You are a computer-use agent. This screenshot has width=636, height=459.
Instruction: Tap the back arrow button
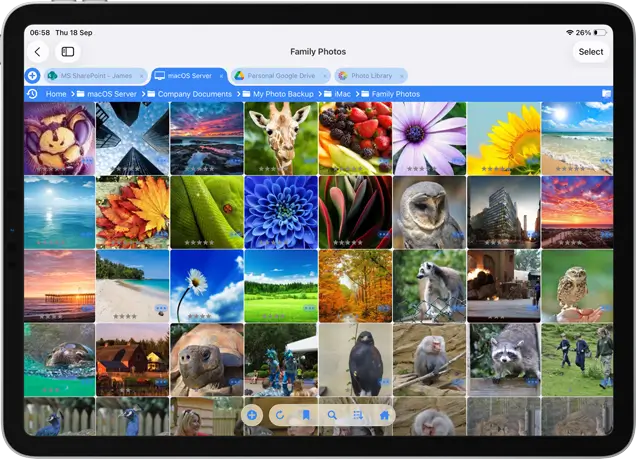[38, 52]
